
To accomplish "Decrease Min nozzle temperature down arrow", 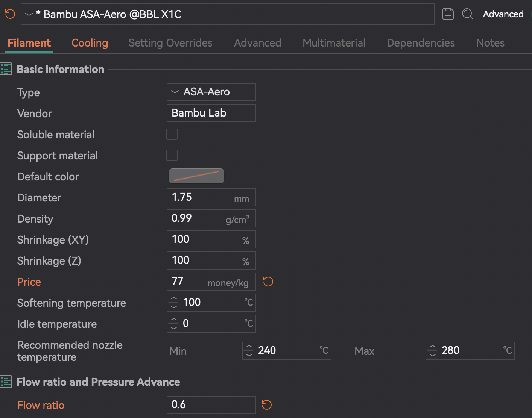I will tap(249, 355).
